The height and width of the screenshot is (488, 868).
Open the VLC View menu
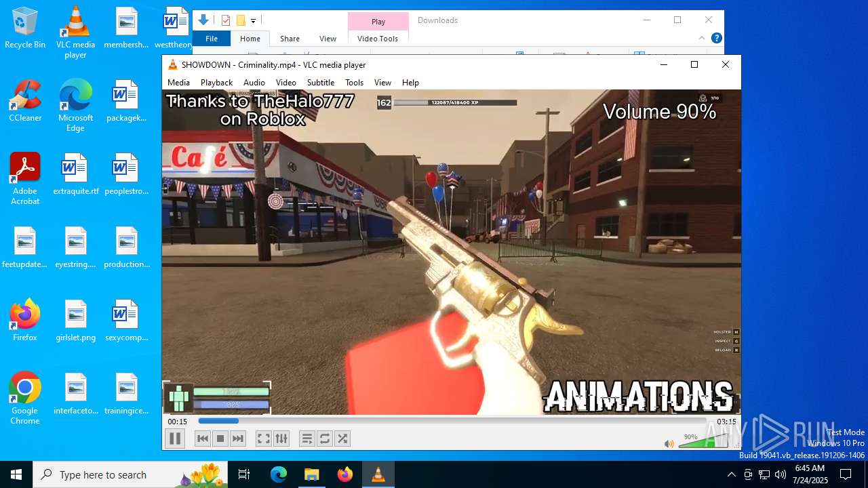tap(382, 82)
